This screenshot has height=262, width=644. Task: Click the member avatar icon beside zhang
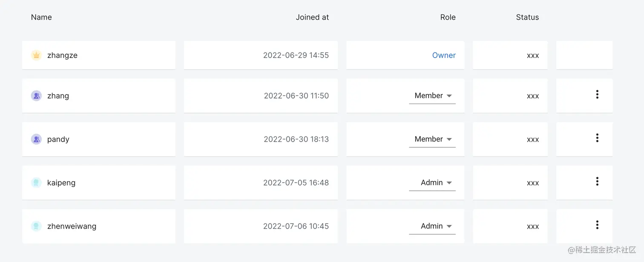click(x=36, y=96)
